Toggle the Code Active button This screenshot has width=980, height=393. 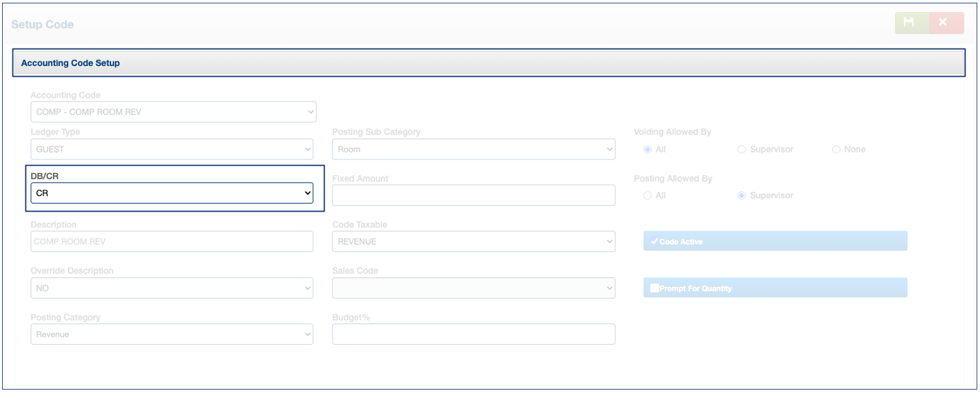tap(775, 241)
